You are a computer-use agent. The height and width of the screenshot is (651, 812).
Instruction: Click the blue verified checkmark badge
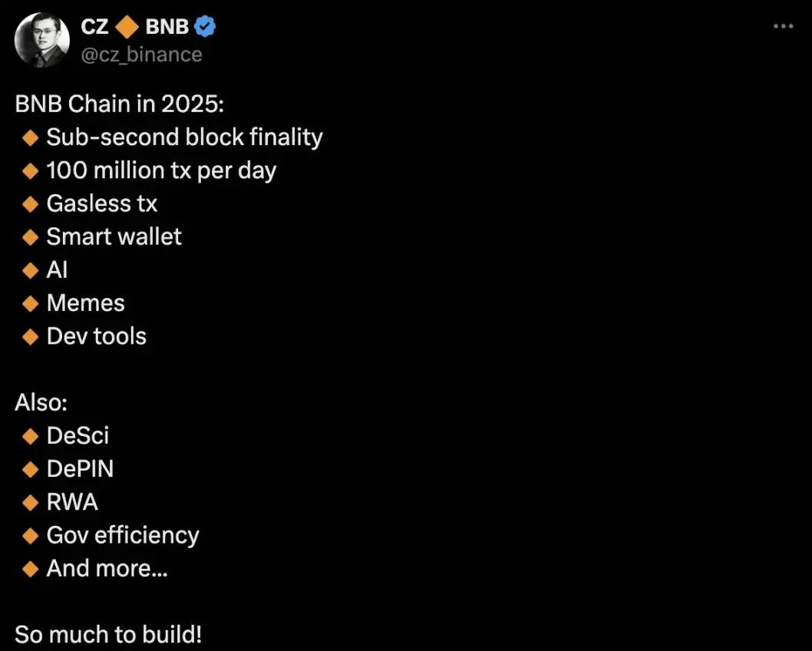coord(205,27)
